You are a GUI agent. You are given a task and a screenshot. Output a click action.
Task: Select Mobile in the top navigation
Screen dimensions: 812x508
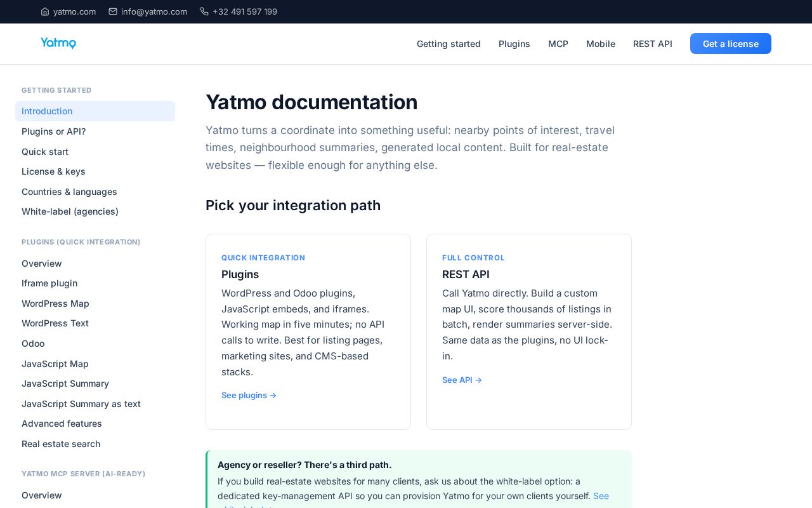pyautogui.click(x=601, y=44)
